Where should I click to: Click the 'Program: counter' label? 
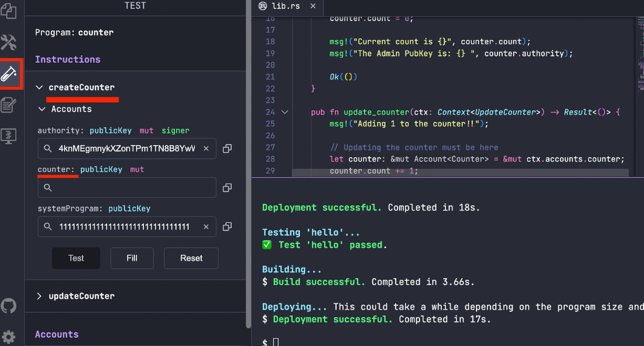(75, 32)
